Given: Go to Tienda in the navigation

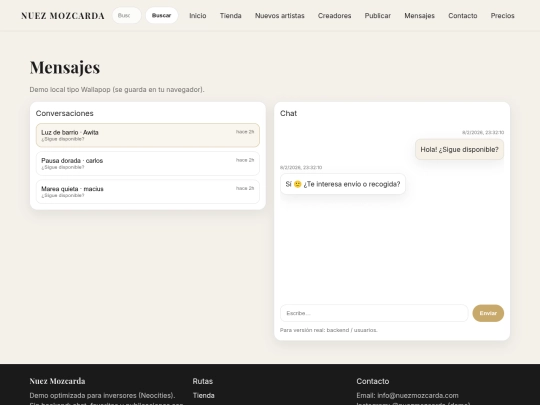Looking at the screenshot, I should click(x=230, y=16).
